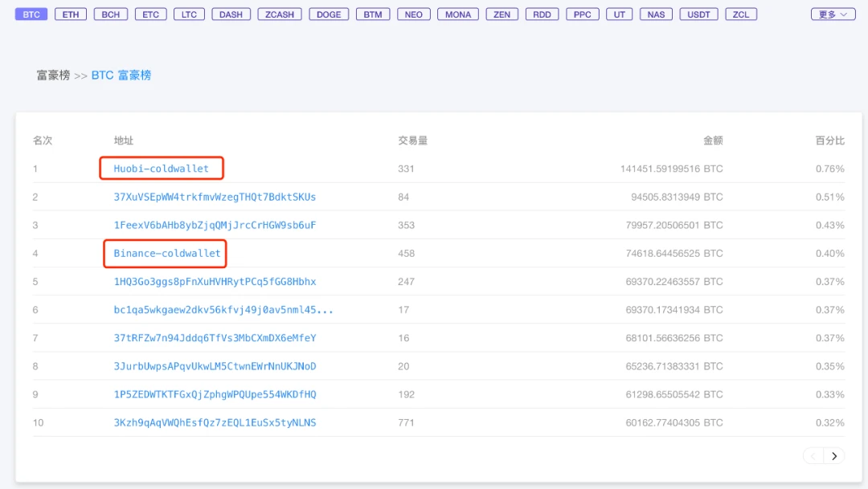Select the LTC tab
The width and height of the screenshot is (868, 489).
[189, 14]
